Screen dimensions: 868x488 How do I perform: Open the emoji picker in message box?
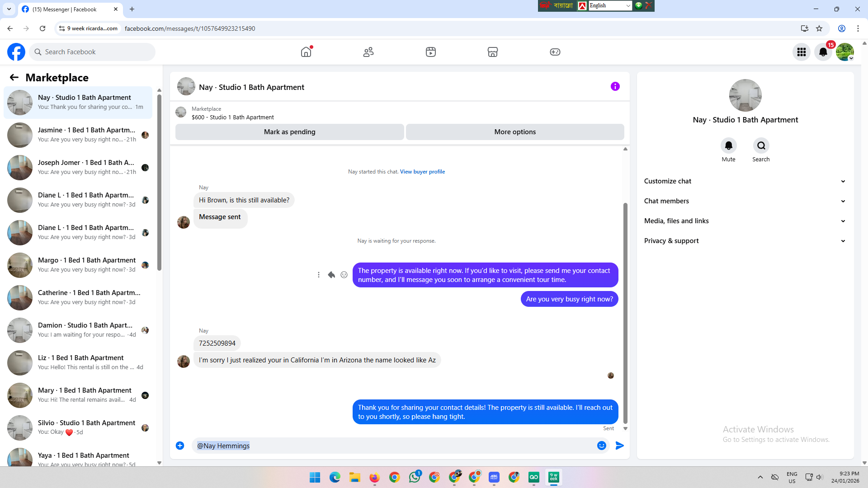pos(601,446)
